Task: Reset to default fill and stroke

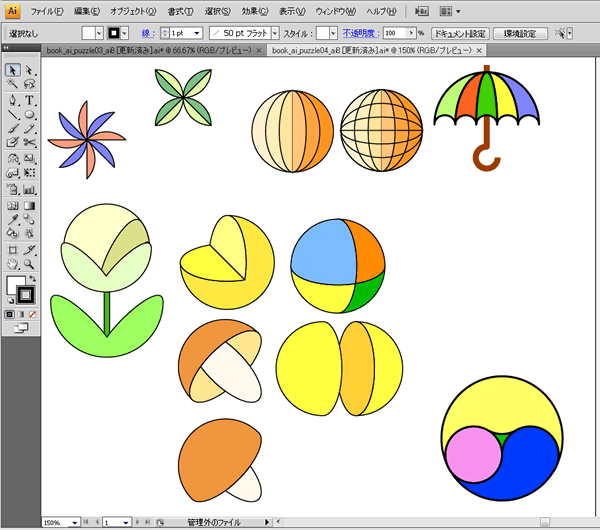Action: [x=10, y=301]
